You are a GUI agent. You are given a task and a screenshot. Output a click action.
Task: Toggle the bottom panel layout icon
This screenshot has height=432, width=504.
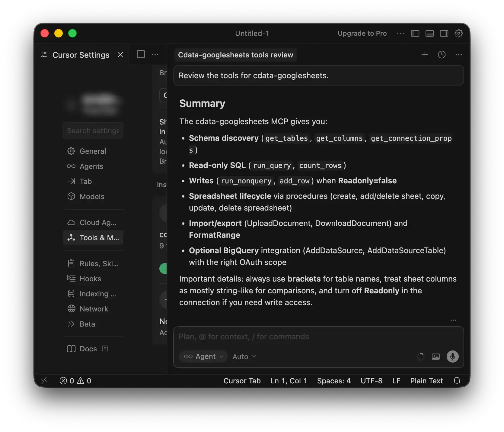click(429, 33)
